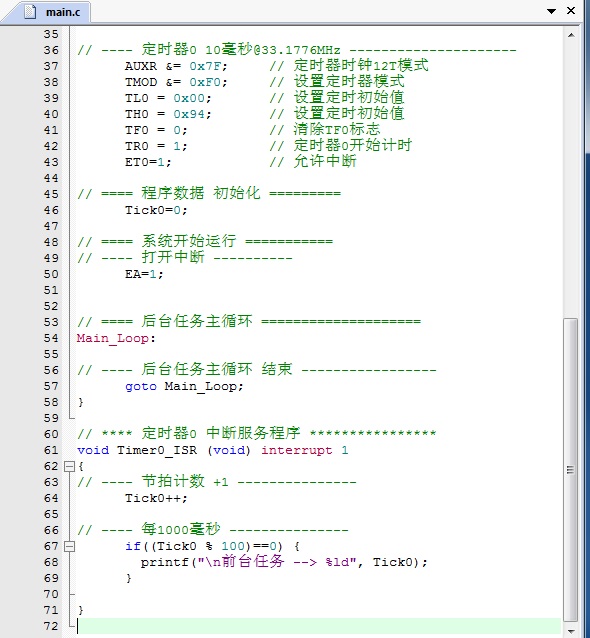The image size is (590, 638).
Task: Click line number 36 in gutter
Action: [51, 50]
